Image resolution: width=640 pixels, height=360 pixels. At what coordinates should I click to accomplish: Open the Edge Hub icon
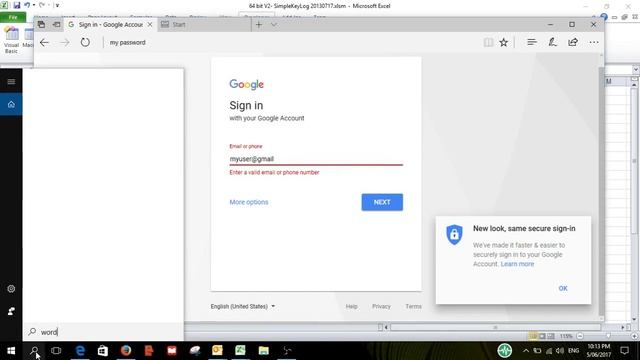pyautogui.click(x=531, y=42)
